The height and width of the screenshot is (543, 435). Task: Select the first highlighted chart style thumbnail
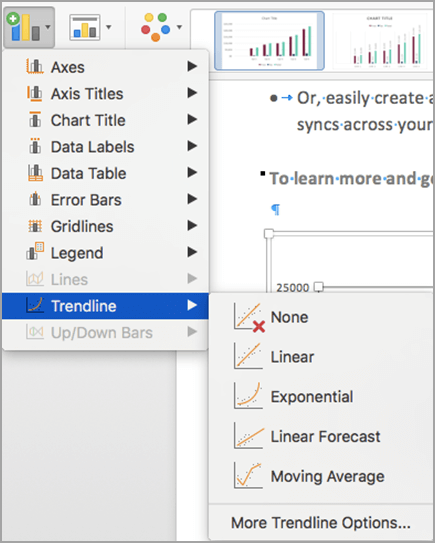[269, 41]
